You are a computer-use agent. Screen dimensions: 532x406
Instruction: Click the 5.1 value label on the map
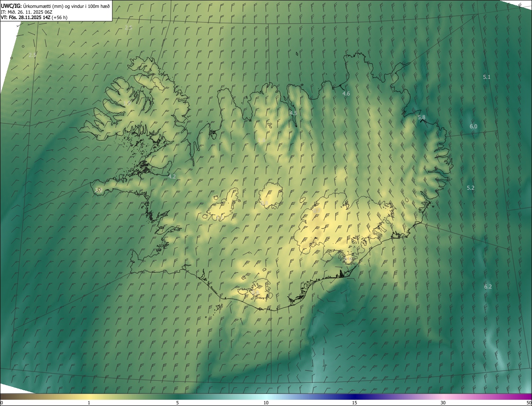487,77
